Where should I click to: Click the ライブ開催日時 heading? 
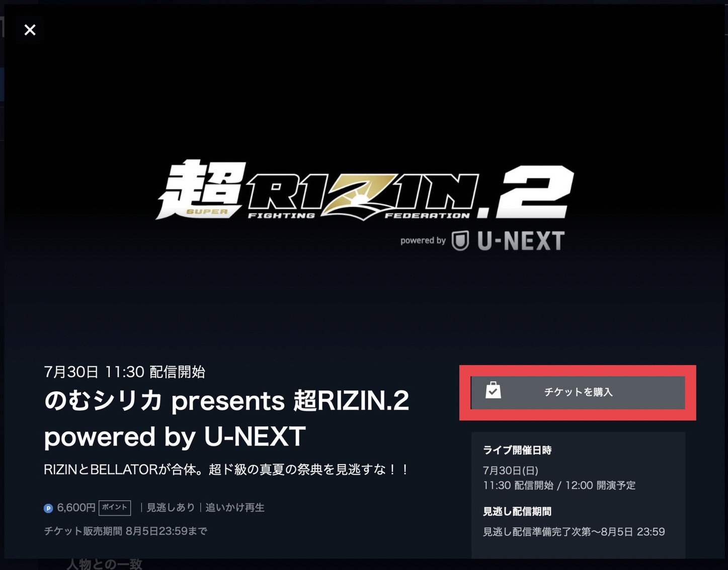[517, 450]
